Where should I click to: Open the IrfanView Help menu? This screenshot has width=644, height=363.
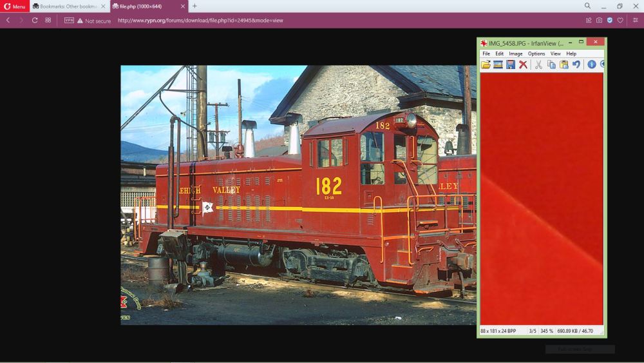[571, 54]
